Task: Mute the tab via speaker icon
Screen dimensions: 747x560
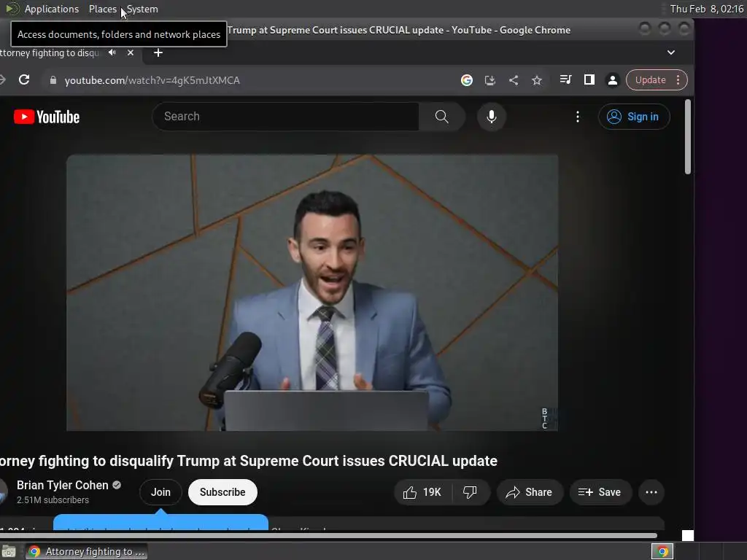Action: click(x=112, y=52)
